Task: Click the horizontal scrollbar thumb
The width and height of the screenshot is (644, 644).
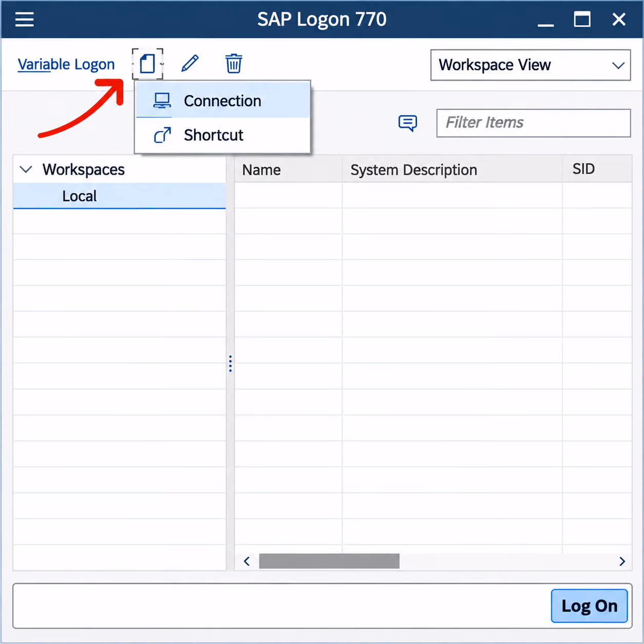Action: click(329, 561)
